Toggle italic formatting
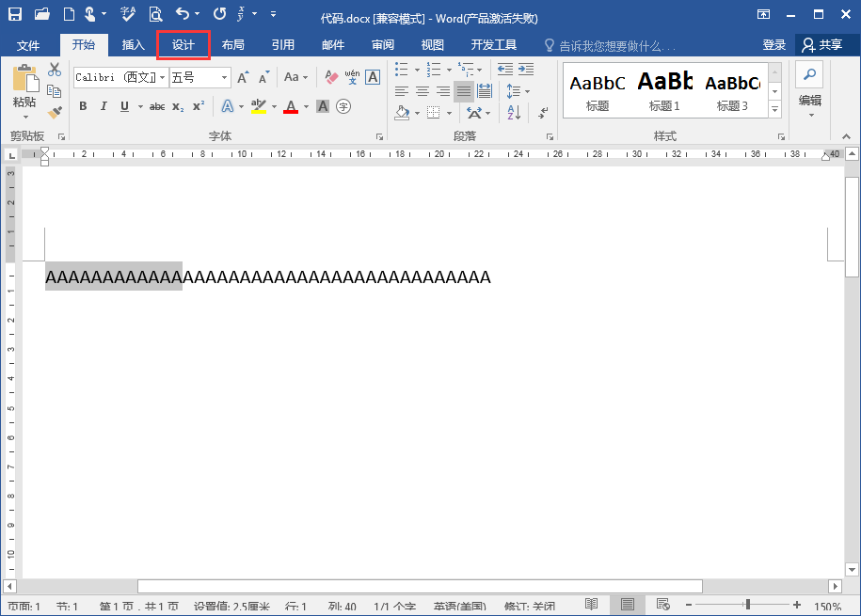This screenshot has width=861, height=616. (102, 106)
